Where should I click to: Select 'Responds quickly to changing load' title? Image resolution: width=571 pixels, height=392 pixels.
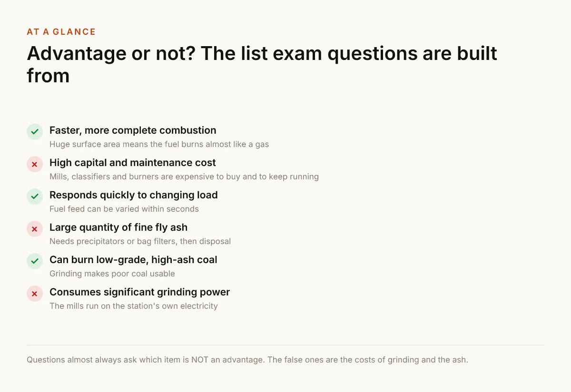[134, 195]
